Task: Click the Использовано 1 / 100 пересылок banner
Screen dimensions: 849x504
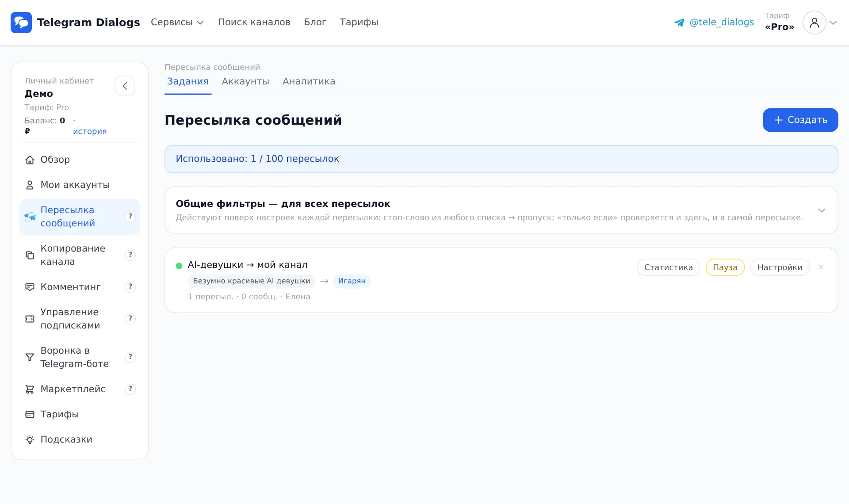Action: pos(501,159)
